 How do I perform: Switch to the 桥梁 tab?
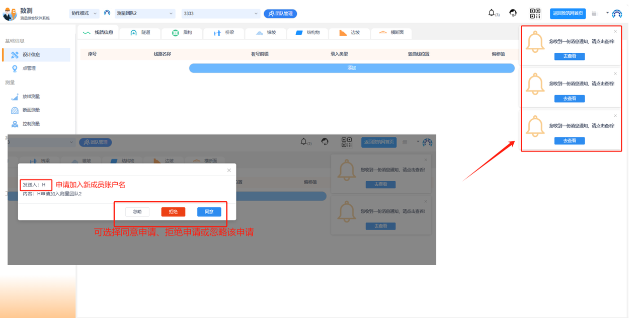224,33
